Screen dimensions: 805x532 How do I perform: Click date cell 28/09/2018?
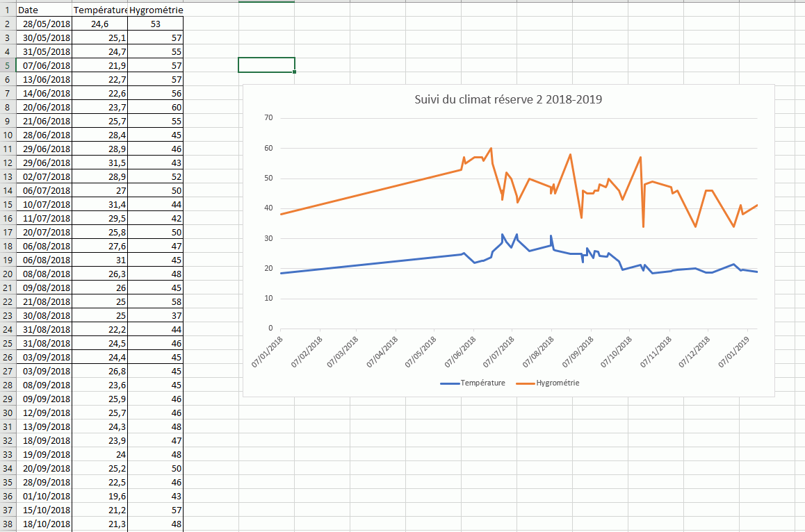(x=44, y=482)
